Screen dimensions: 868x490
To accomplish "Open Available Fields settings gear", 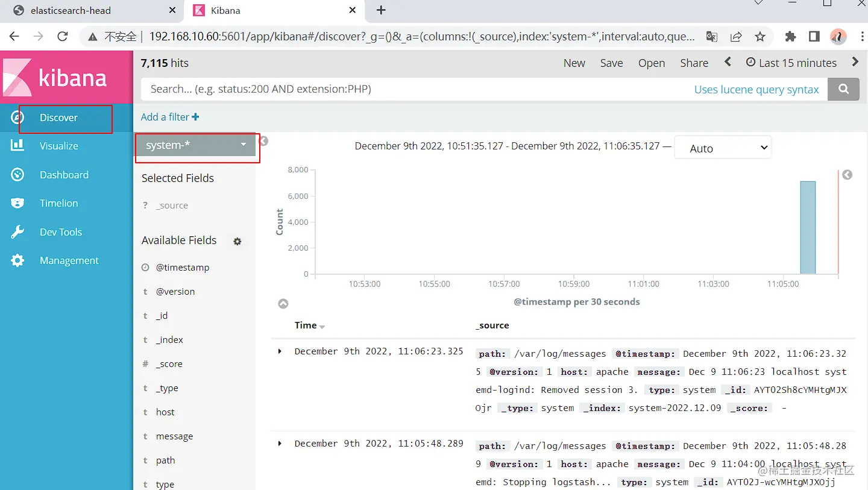I will click(237, 241).
